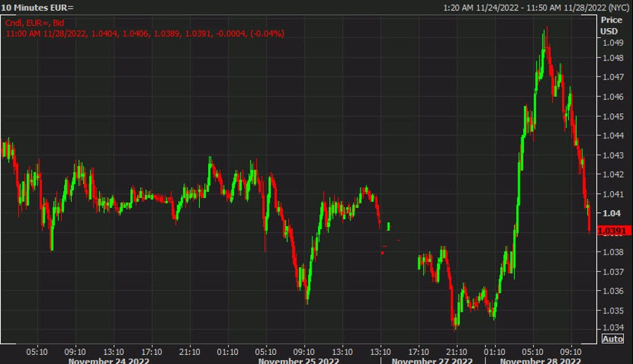Click the red OHLC data readout line
Image resolution: width=633 pixels, height=364 pixels.
click(x=144, y=33)
